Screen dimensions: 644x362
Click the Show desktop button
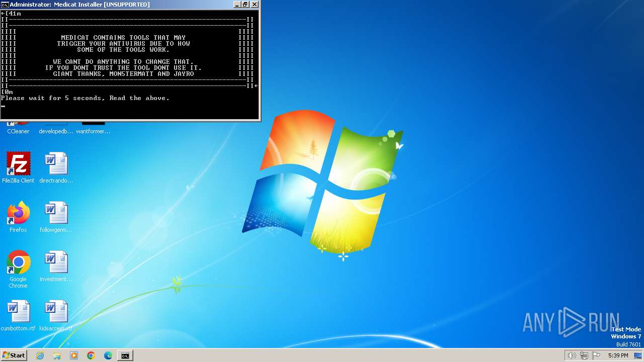[639, 355]
